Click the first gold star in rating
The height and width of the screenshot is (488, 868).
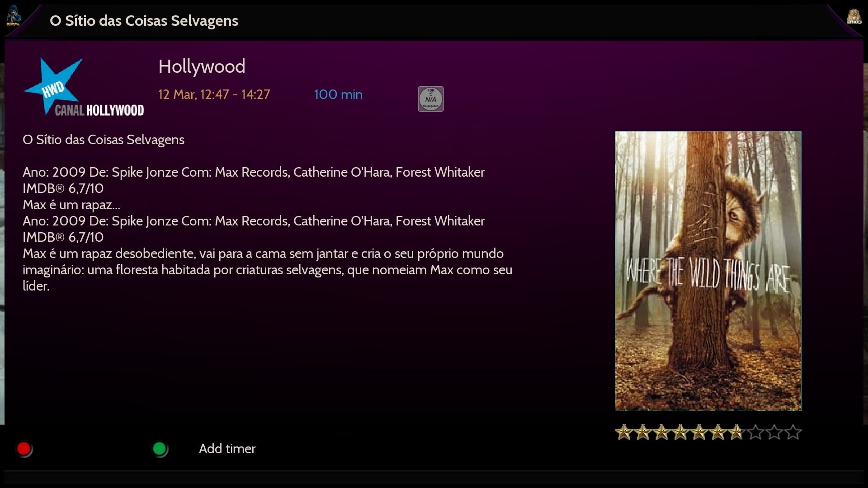pyautogui.click(x=624, y=432)
